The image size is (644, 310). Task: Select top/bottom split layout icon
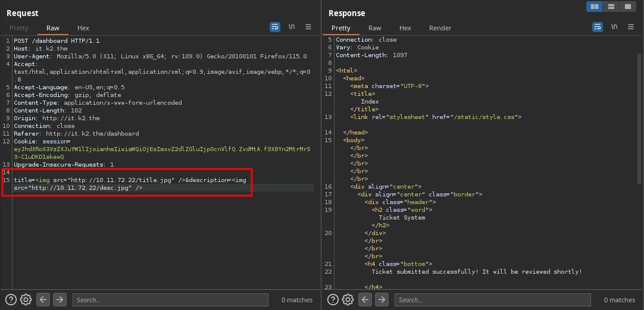click(x=611, y=7)
